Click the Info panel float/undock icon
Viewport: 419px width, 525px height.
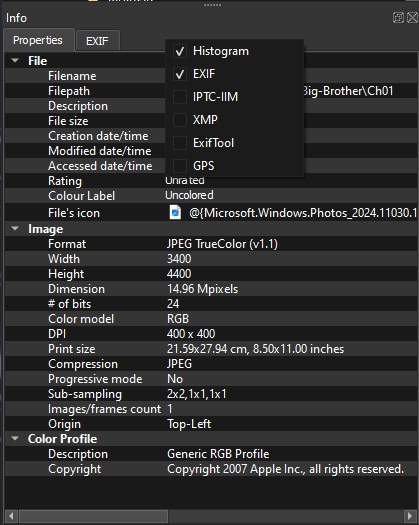(398, 17)
